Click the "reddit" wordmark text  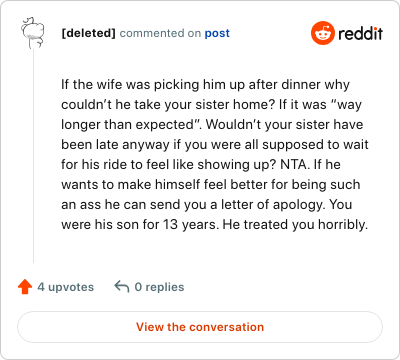click(x=360, y=33)
